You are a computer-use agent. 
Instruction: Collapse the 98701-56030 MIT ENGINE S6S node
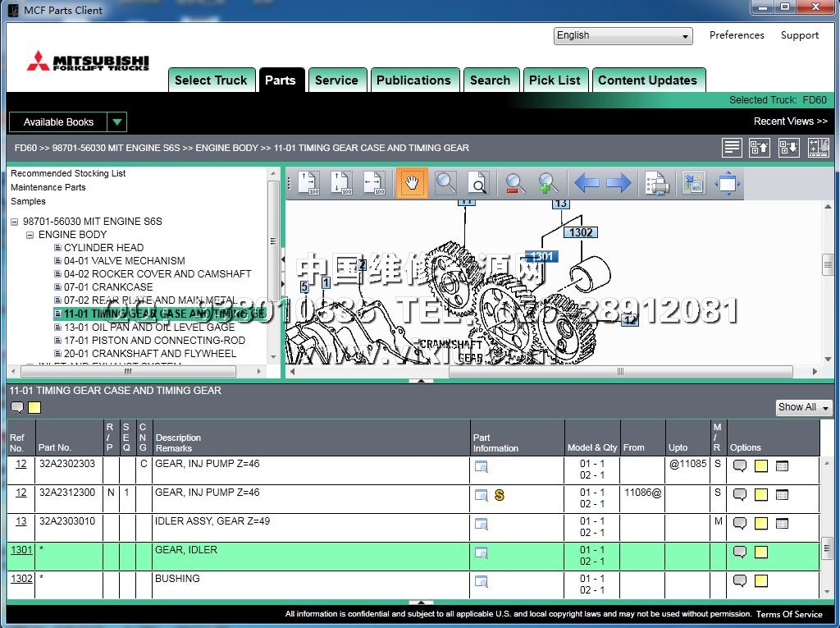(15, 222)
